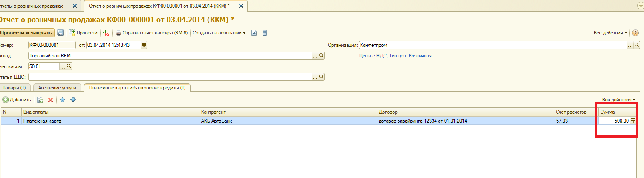Copy the current row with the duplicate icon

40,100
